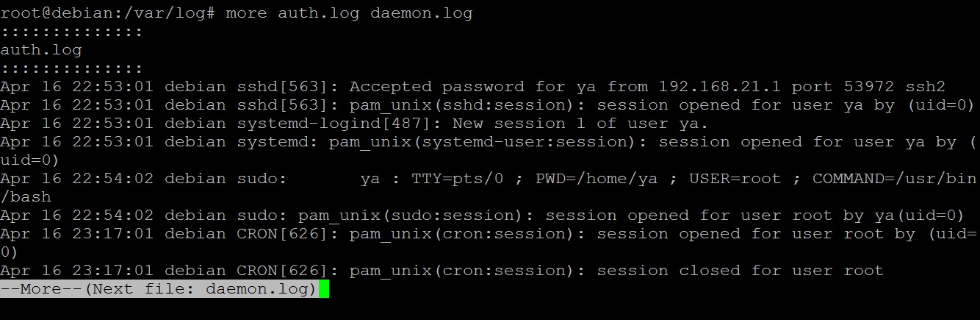Screen dimensions: 980x320
Task: Click the word 'daemon.log' in command line
Action: pyautogui.click(x=422, y=13)
